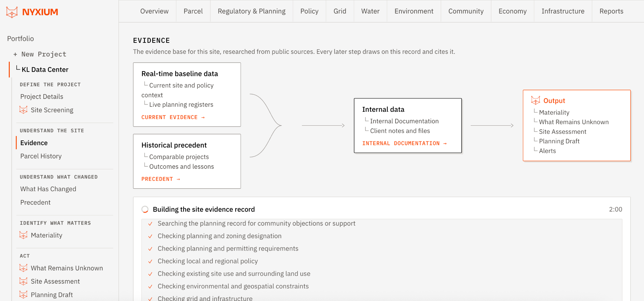Open the Community tab
644x301 pixels.
coord(466,11)
